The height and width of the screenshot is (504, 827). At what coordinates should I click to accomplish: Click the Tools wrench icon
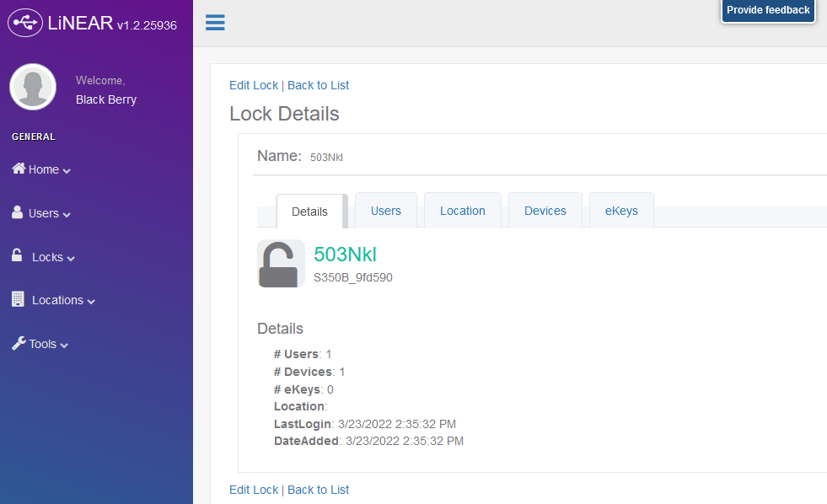(19, 343)
